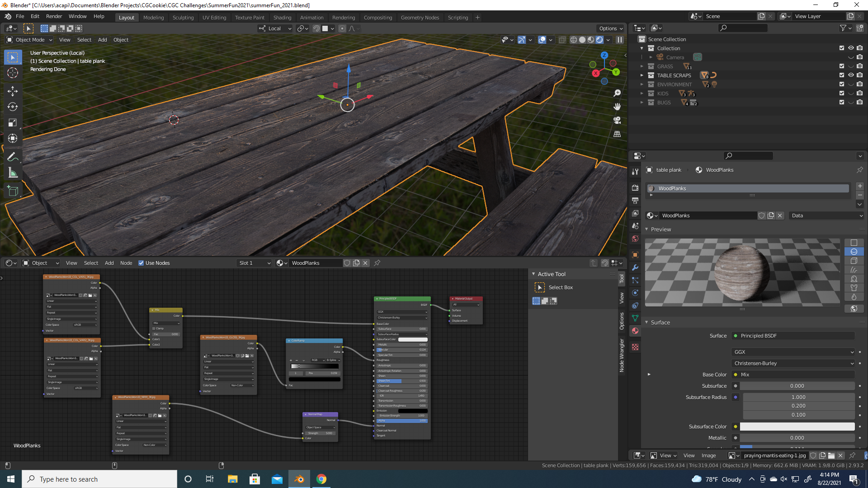Toggle camera view icon in viewport

617,120
